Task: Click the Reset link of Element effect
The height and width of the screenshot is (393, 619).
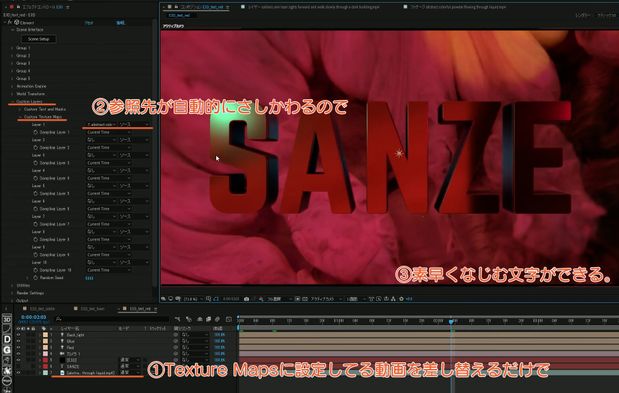Action: (x=89, y=23)
